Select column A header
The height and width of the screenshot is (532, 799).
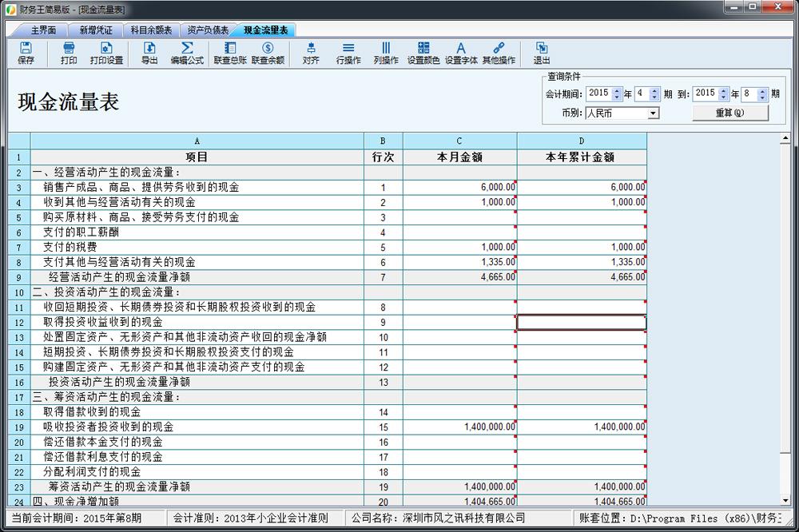(x=197, y=141)
